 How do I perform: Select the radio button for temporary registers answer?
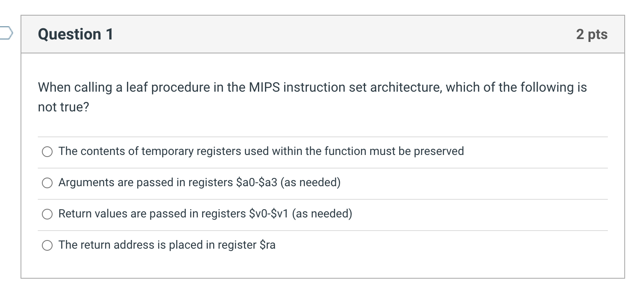tap(47, 152)
